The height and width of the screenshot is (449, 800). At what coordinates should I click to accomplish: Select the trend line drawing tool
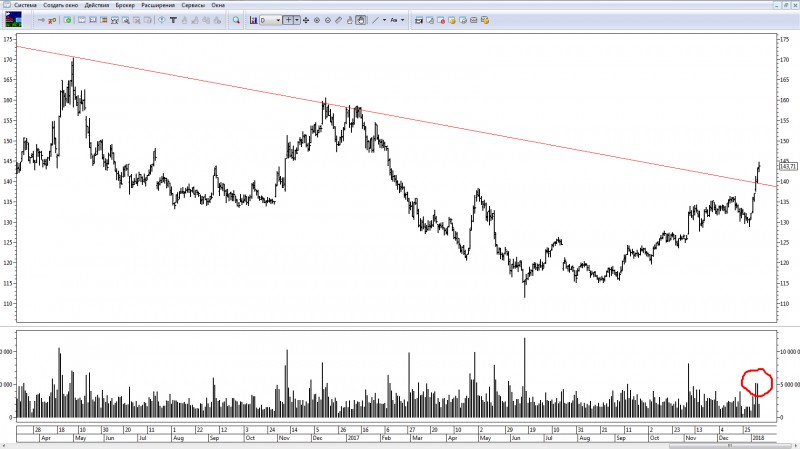click(375, 20)
